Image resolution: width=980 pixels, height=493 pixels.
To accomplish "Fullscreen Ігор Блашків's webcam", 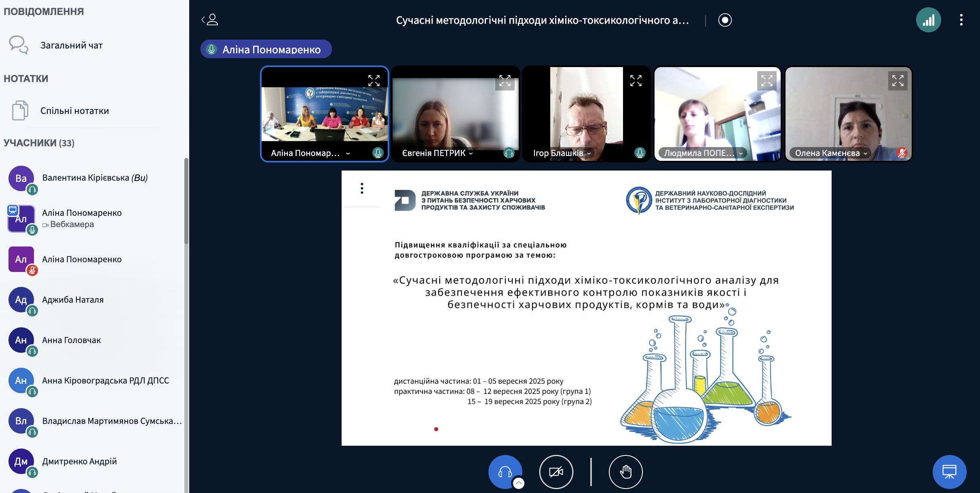I will (636, 81).
